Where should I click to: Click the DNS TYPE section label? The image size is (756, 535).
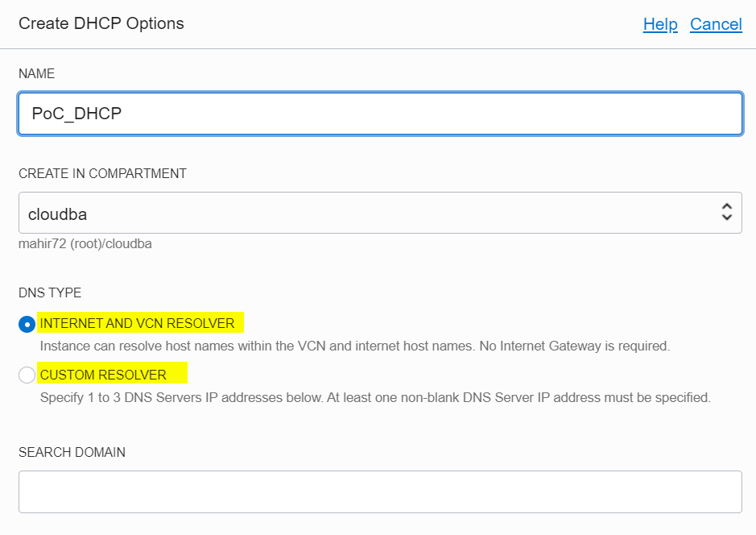[50, 292]
